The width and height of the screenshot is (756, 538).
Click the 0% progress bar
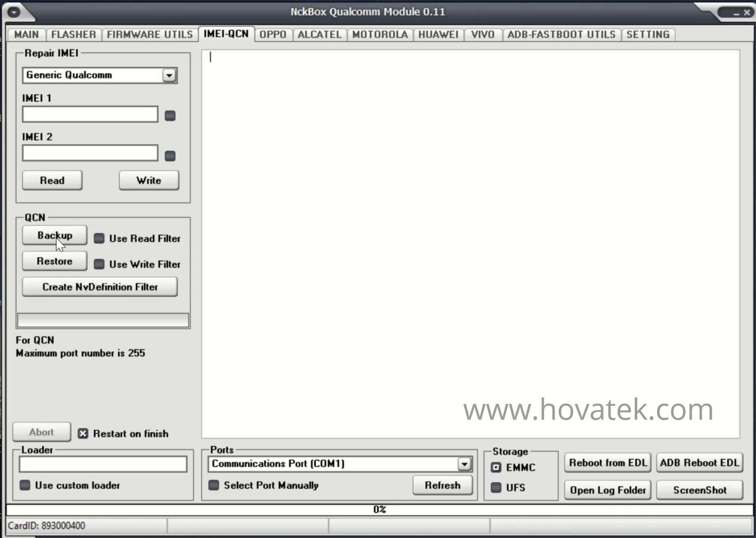tap(379, 509)
